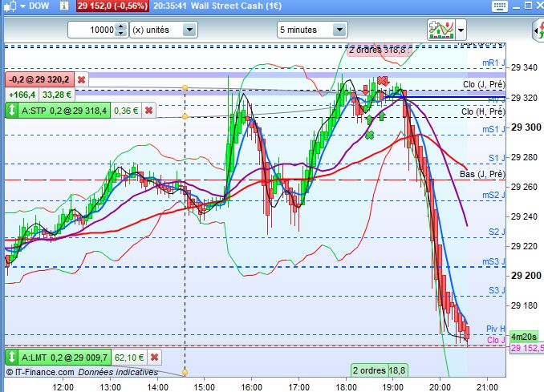The image size is (544, 392).
Task: Cancel the A:STP stop order with the X
Action: tap(148, 111)
